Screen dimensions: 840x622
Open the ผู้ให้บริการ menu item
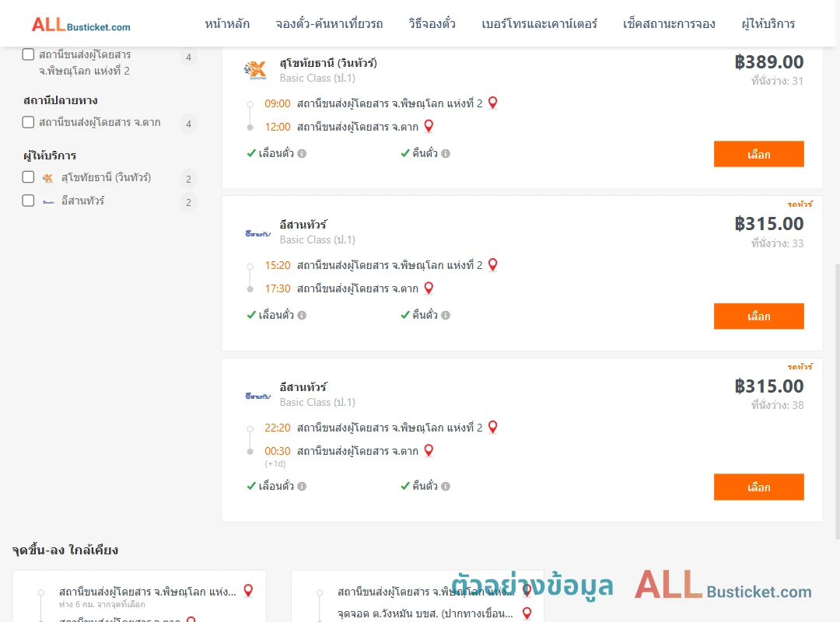(768, 23)
